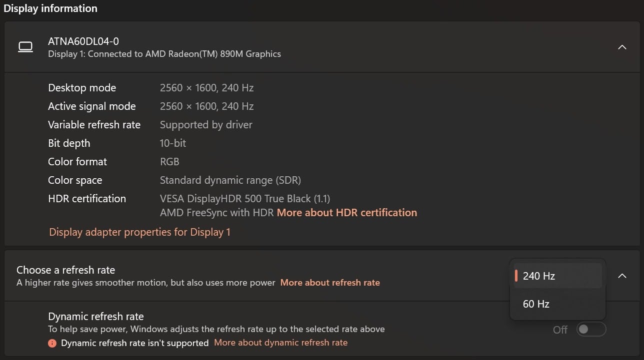Open More about refresh rate link
This screenshot has height=360, width=644.
[330, 283]
